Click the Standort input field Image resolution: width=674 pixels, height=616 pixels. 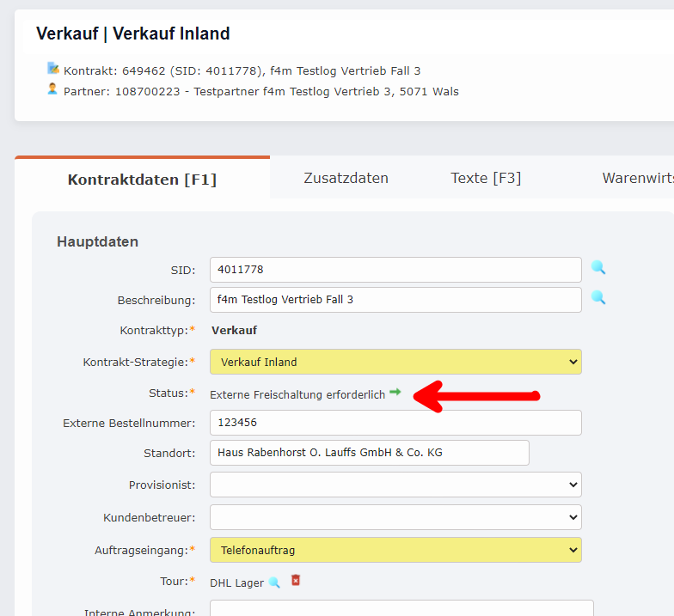(370, 453)
